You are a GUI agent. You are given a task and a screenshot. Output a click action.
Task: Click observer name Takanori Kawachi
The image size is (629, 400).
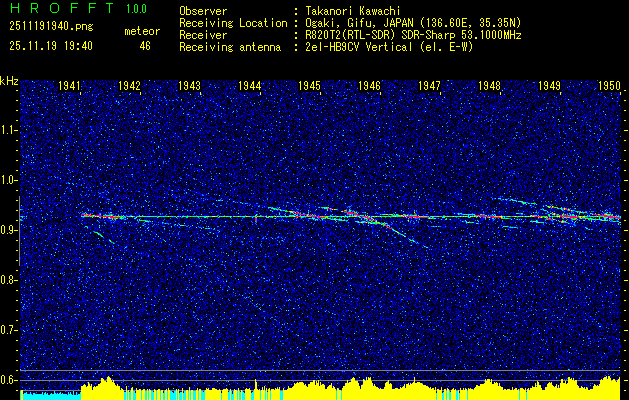pyautogui.click(x=352, y=11)
